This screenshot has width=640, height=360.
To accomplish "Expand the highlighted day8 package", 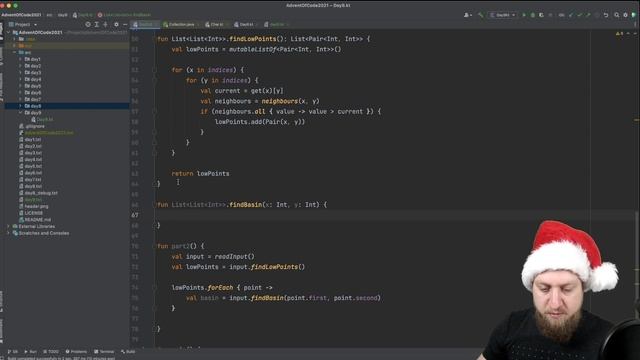I will pos(20,106).
